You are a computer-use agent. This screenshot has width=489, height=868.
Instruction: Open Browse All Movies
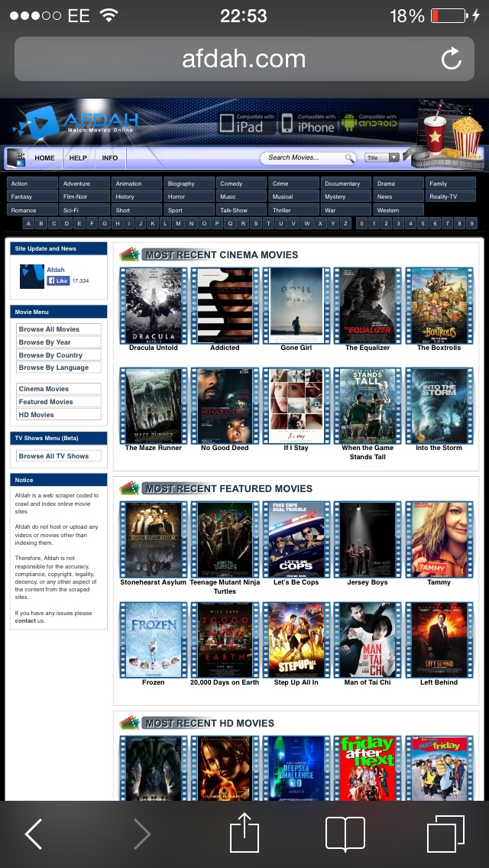click(x=59, y=329)
